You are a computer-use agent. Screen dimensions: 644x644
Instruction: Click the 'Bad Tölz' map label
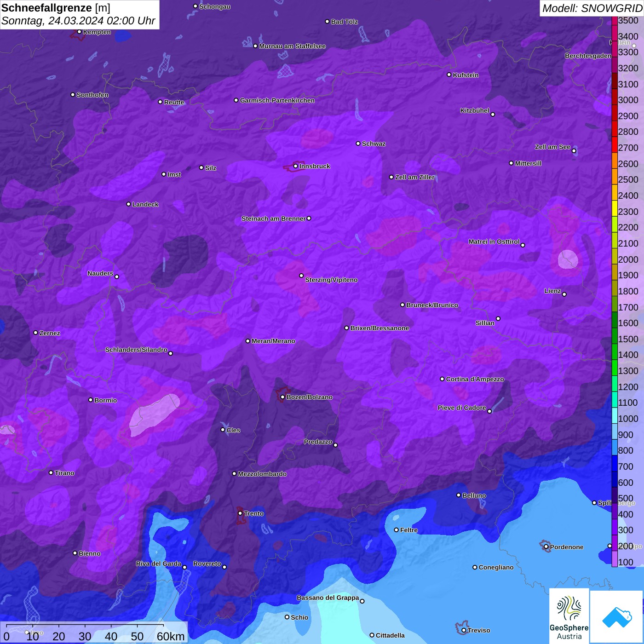(x=344, y=22)
